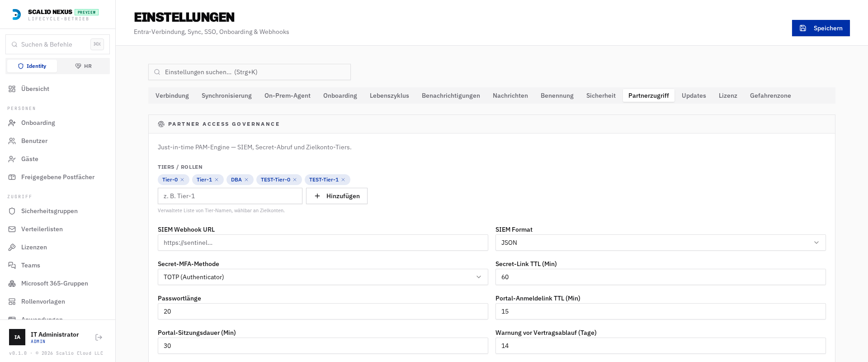868x362 pixels.
Task: Open the Lebenszyklus tab
Action: pyautogui.click(x=389, y=95)
